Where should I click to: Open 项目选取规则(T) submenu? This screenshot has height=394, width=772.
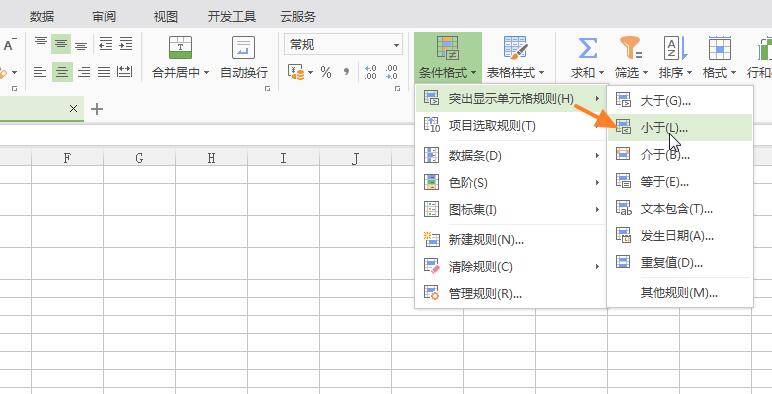(x=511, y=126)
